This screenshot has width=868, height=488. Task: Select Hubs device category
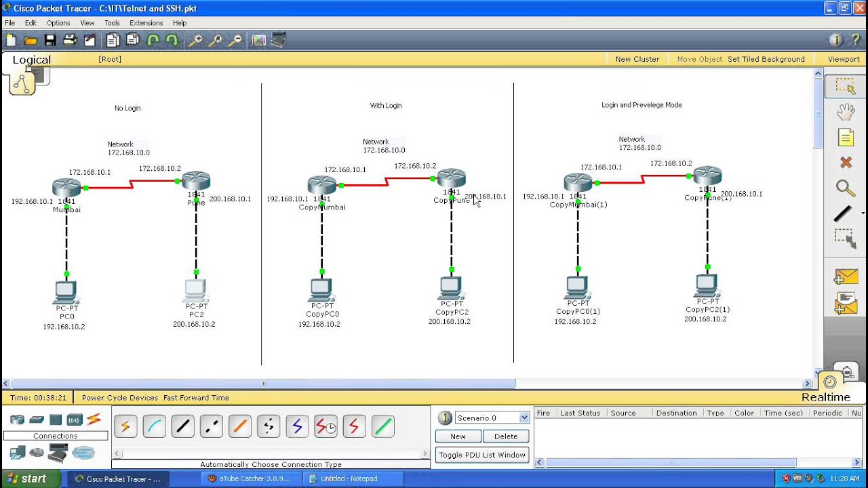click(x=56, y=420)
